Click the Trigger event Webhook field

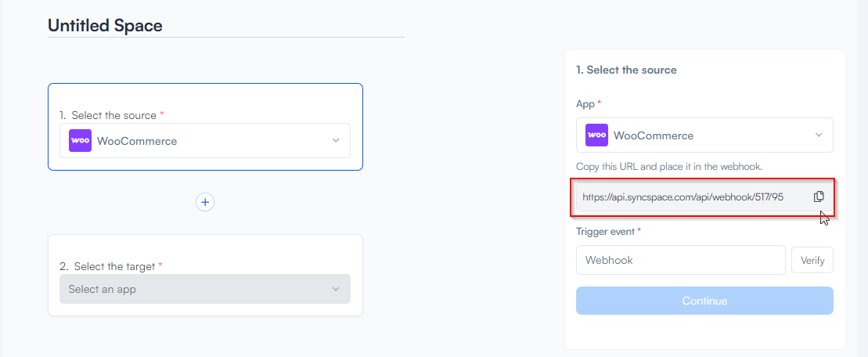[680, 260]
